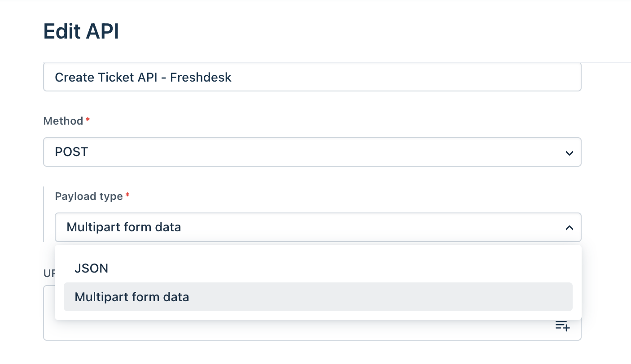This screenshot has width=631, height=364.
Task: Click the vertical divider left of Payload type
Action: click(x=44, y=214)
